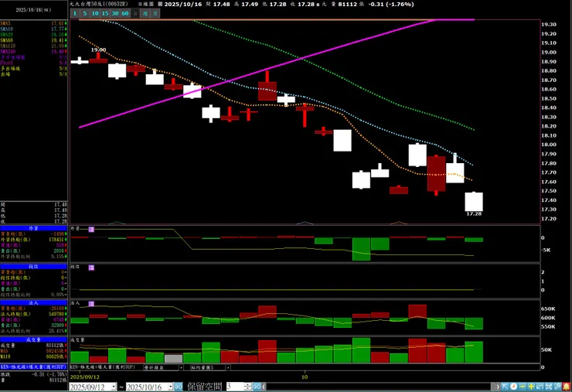Click the 19.00 high price label on chart

pos(98,49)
